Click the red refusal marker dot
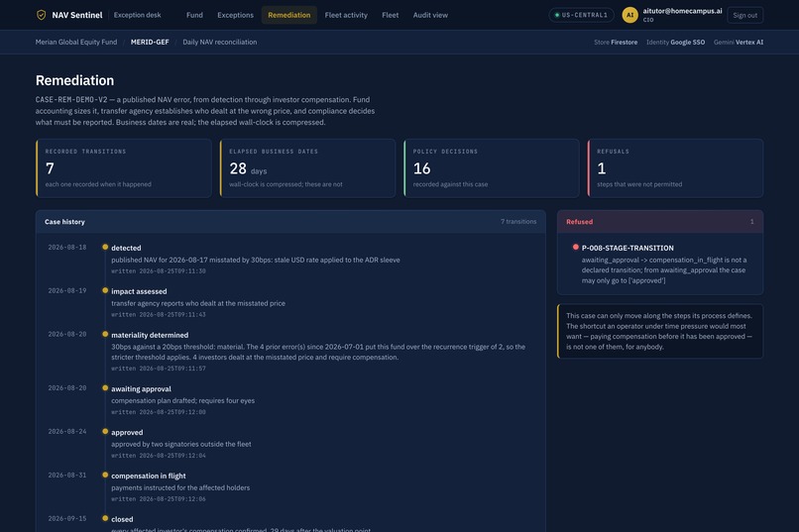The image size is (799, 532). coord(575,247)
